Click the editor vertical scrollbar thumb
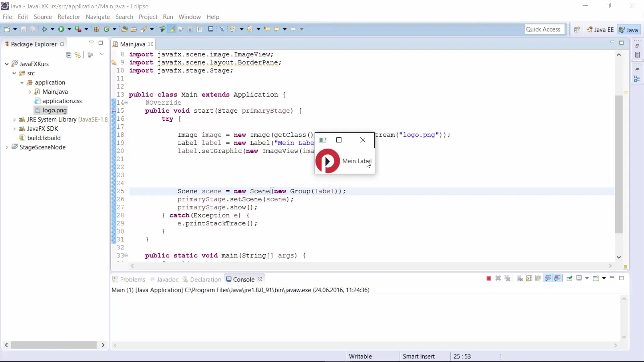The height and width of the screenshot is (362, 644). click(x=619, y=164)
